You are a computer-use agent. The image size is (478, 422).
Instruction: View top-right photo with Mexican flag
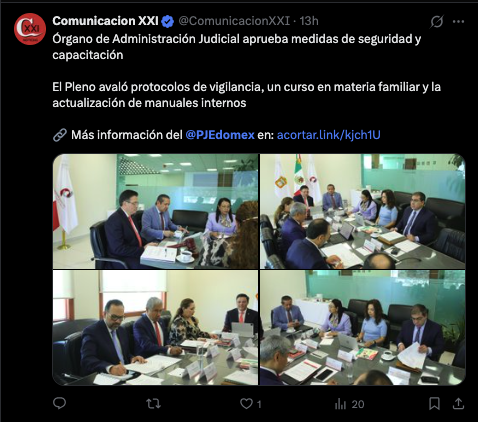click(362, 211)
